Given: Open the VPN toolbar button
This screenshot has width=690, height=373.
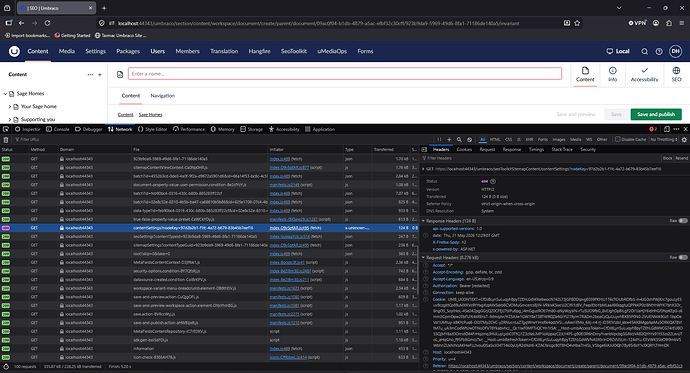Looking at the screenshot, I should coord(637,23).
